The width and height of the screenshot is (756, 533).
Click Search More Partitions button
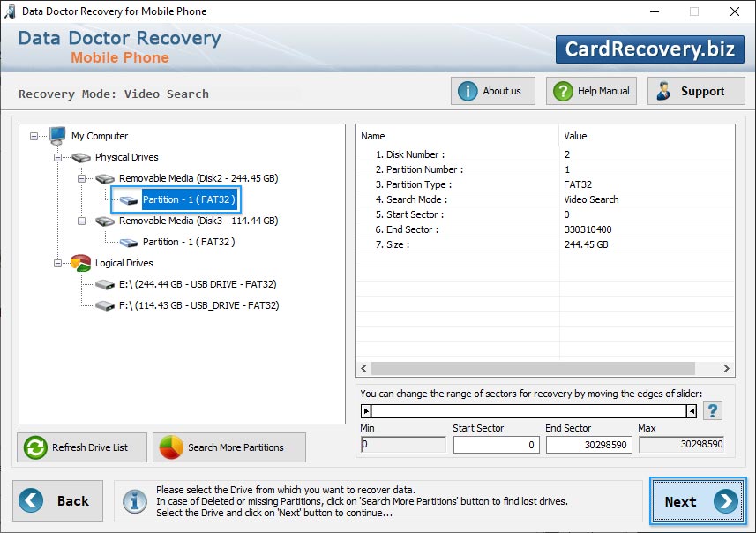click(229, 447)
